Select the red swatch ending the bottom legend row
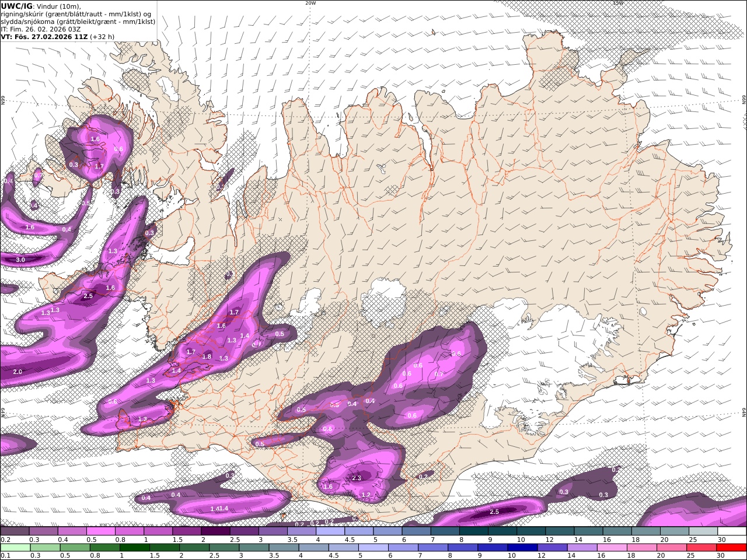747x560 pixels. click(731, 547)
